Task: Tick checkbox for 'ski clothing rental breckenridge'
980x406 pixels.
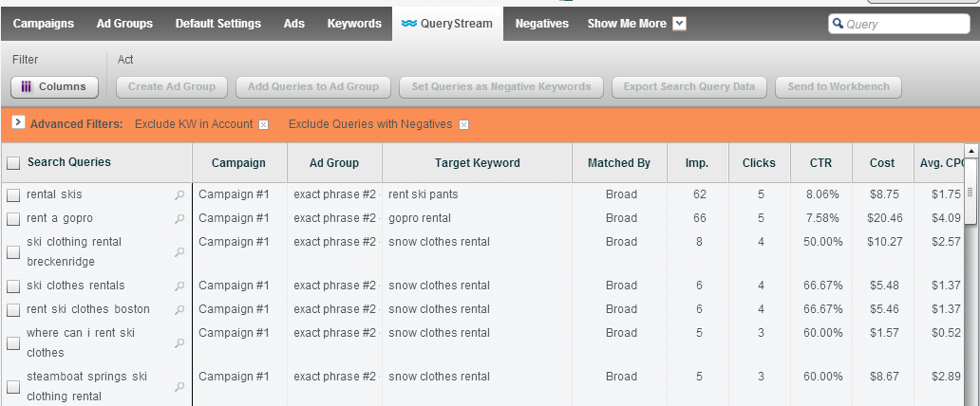Action: click(13, 252)
